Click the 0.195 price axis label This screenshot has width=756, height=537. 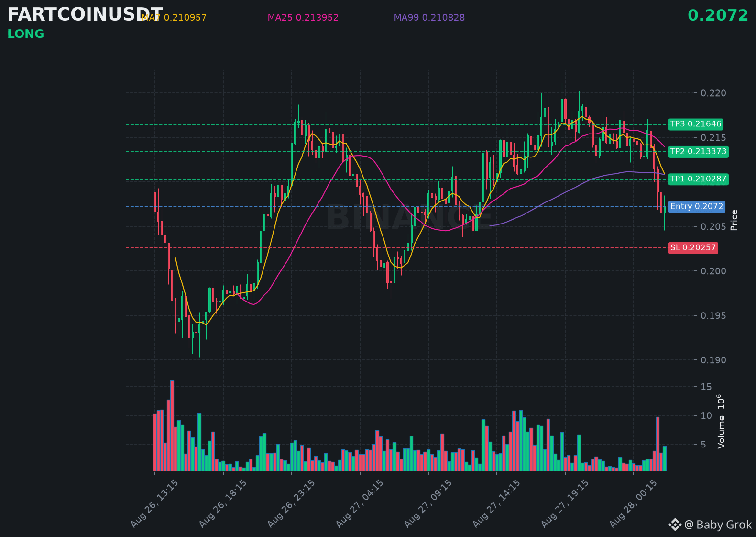coord(713,315)
